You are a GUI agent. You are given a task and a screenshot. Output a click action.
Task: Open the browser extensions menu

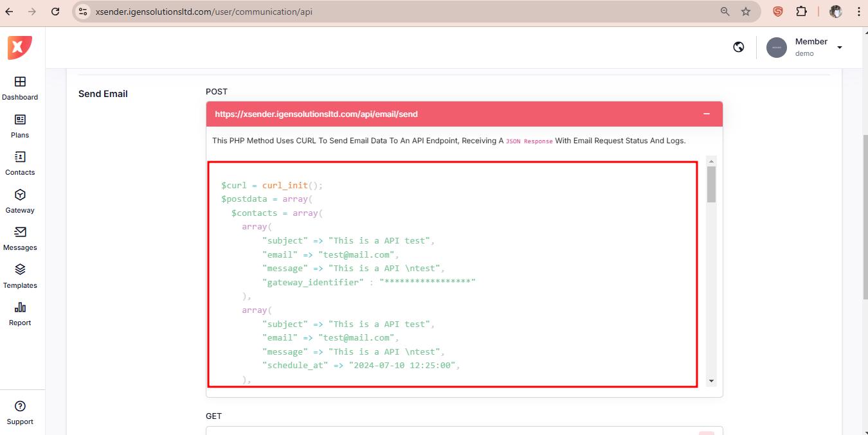point(801,12)
